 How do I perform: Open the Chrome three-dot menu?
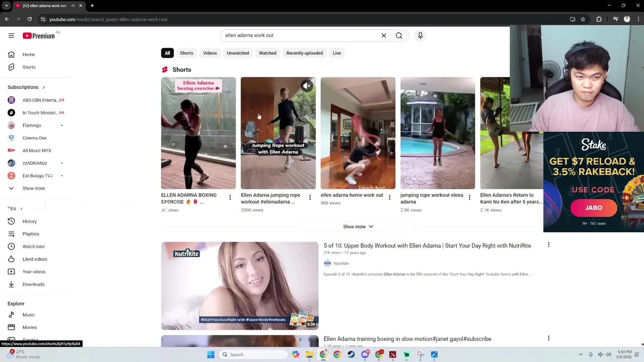click(x=637, y=19)
